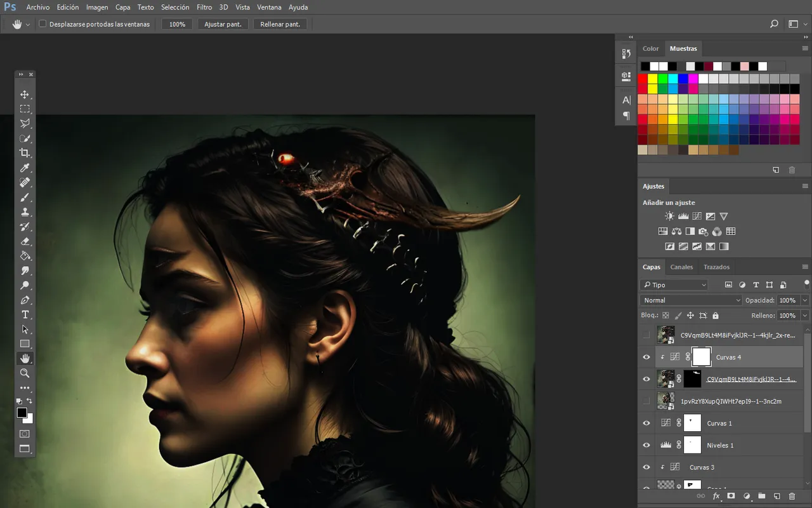
Task: Show the hidden 1pvRzY8Xup layer
Action: pos(646,401)
